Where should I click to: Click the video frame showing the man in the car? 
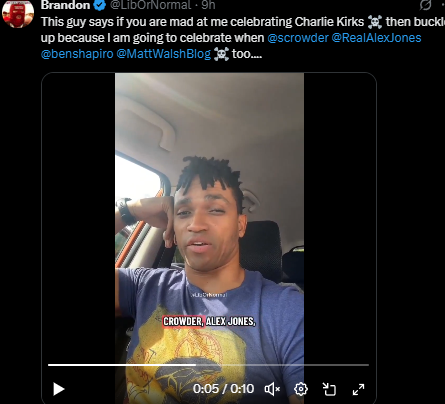tap(209, 217)
